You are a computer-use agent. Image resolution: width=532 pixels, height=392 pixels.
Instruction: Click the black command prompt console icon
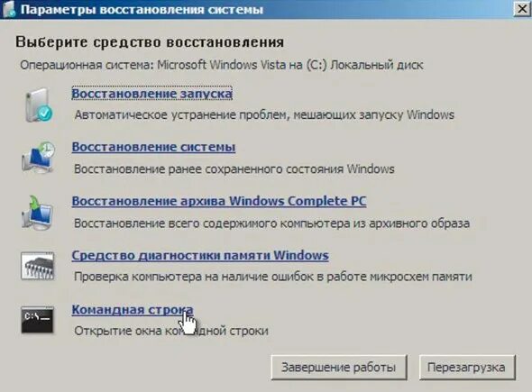37,320
